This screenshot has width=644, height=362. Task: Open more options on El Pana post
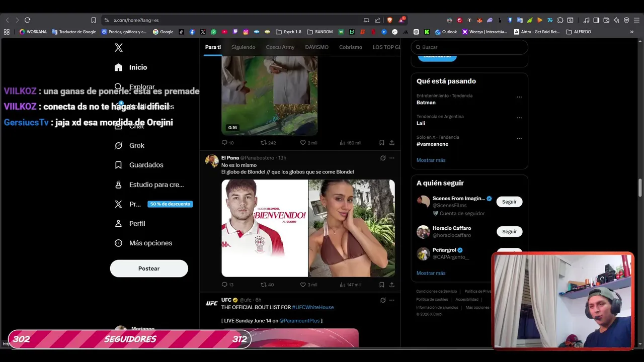click(x=392, y=158)
